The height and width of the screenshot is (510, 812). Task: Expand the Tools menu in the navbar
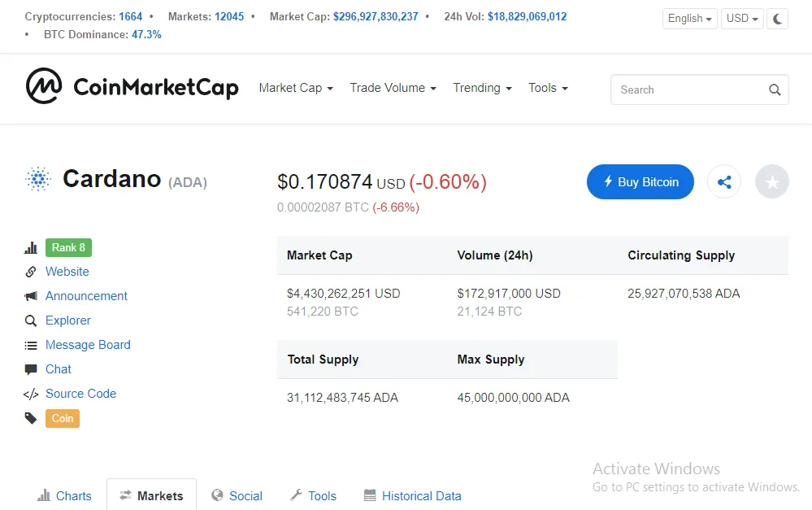(x=548, y=88)
